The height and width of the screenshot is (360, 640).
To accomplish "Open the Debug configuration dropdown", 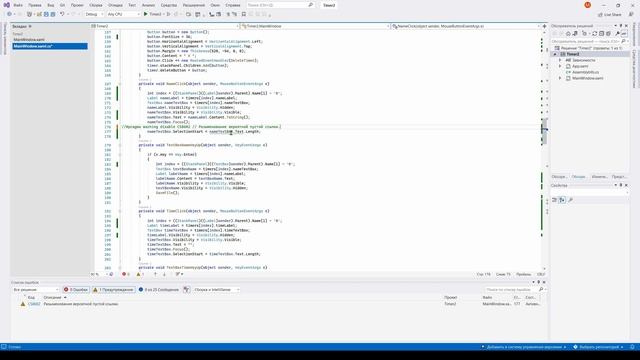I will coord(94,14).
